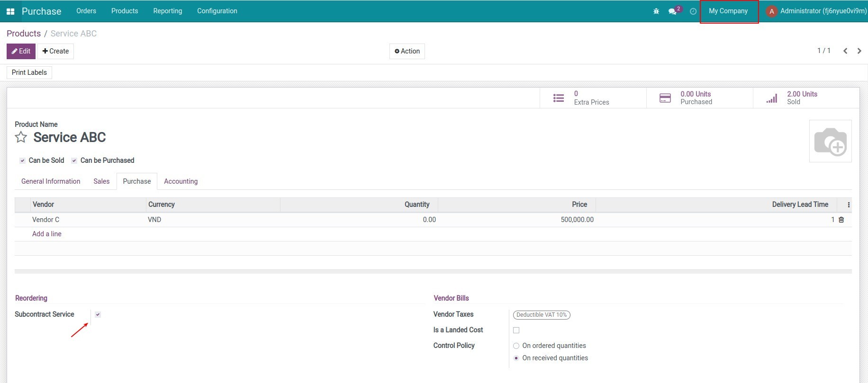Viewport: 868px width, 383px height.
Task: Click the Purchase app title
Action: [x=42, y=11]
